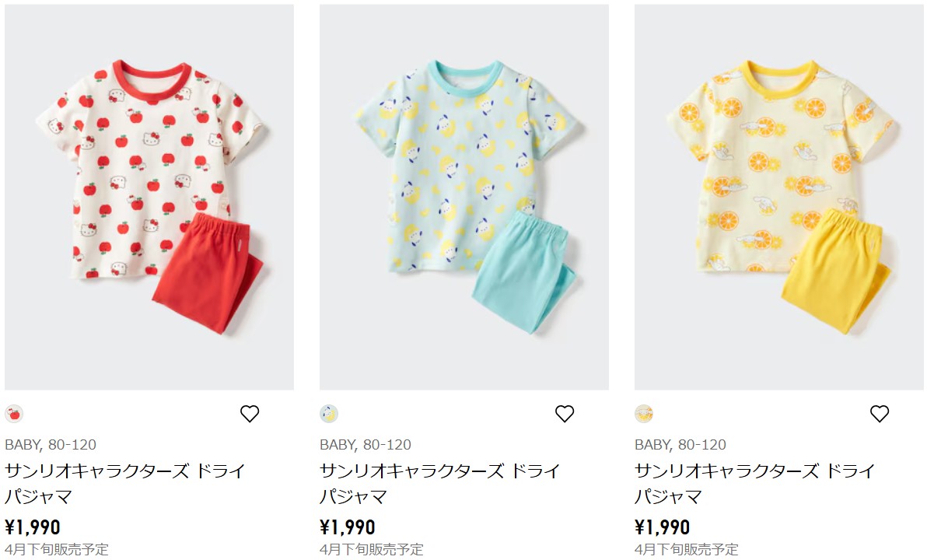Image resolution: width=927 pixels, height=560 pixels.
Task: Favorite the yellow orange Cinnamoroll pajama
Action: [880, 413]
